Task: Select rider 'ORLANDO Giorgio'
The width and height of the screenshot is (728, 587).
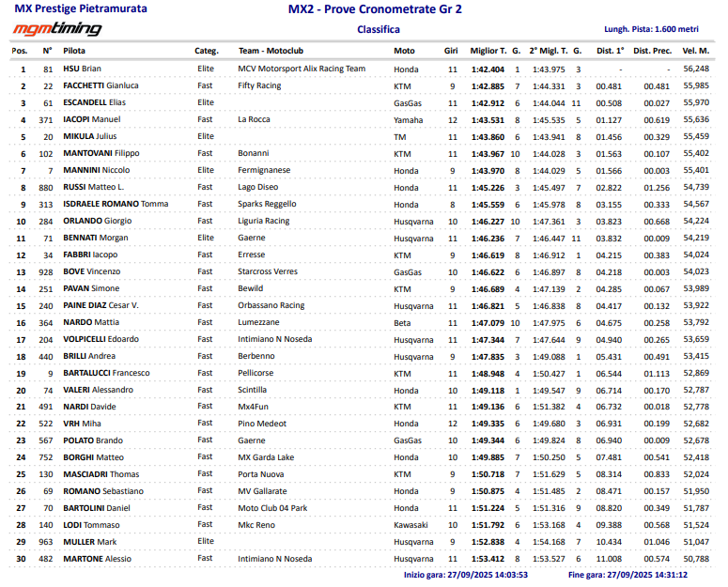Action: 98,221
